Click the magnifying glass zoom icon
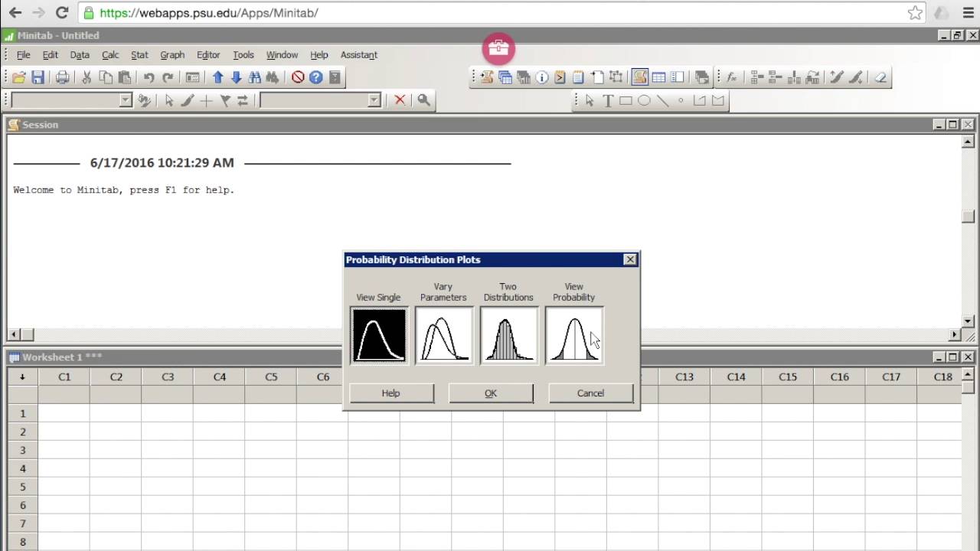980x551 pixels. [x=423, y=100]
